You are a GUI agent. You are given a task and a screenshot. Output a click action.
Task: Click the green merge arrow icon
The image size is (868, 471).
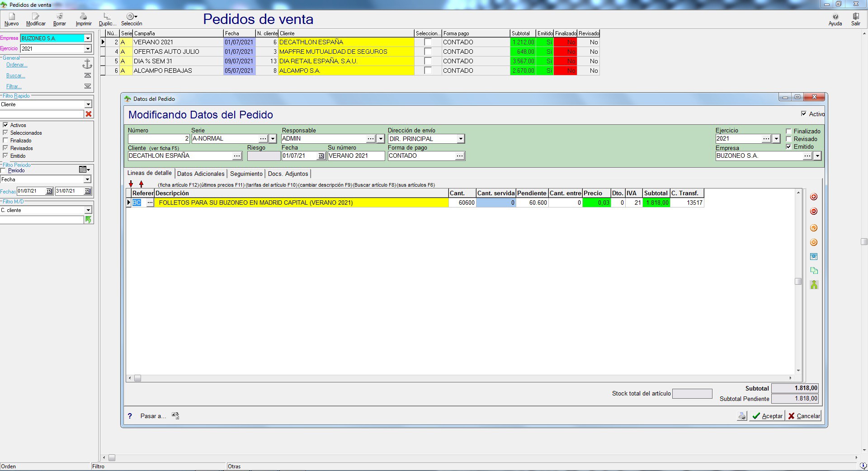coord(814,285)
